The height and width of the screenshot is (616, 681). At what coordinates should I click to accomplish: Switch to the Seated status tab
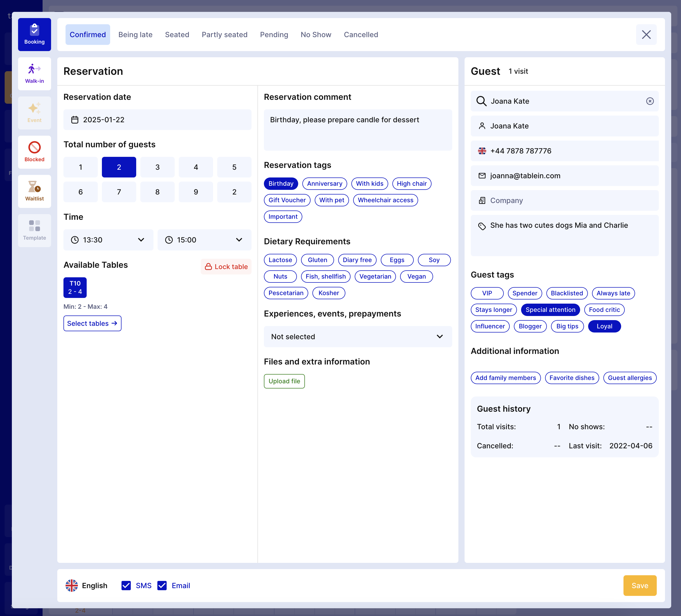(x=177, y=35)
